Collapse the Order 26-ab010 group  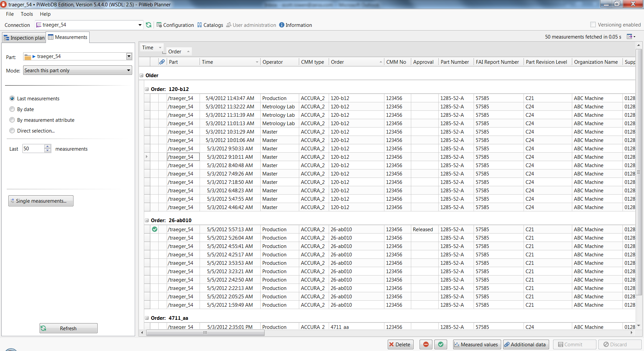[x=147, y=220]
